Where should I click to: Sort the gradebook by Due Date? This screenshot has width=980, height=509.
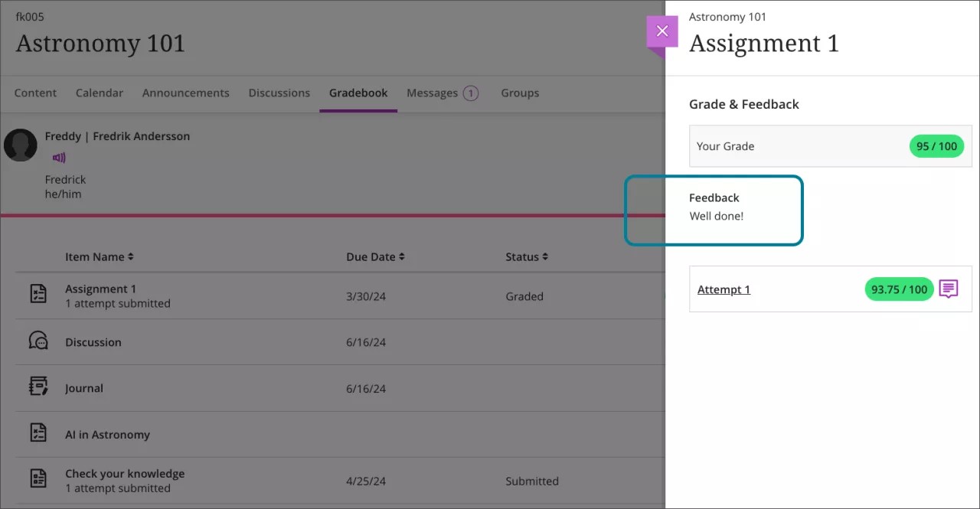coord(375,256)
